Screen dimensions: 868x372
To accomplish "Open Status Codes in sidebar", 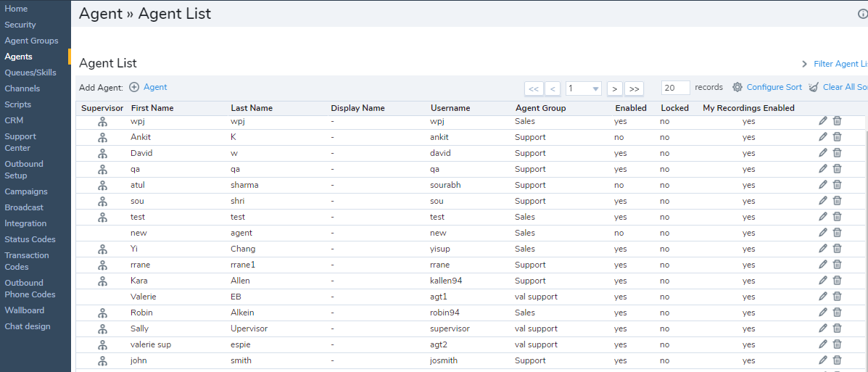I will pos(30,240).
